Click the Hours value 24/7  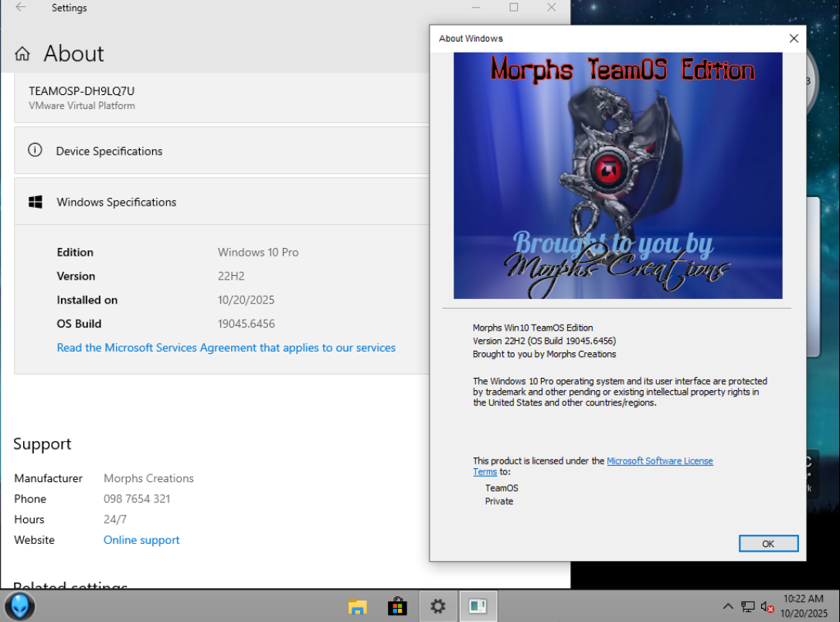coord(115,519)
